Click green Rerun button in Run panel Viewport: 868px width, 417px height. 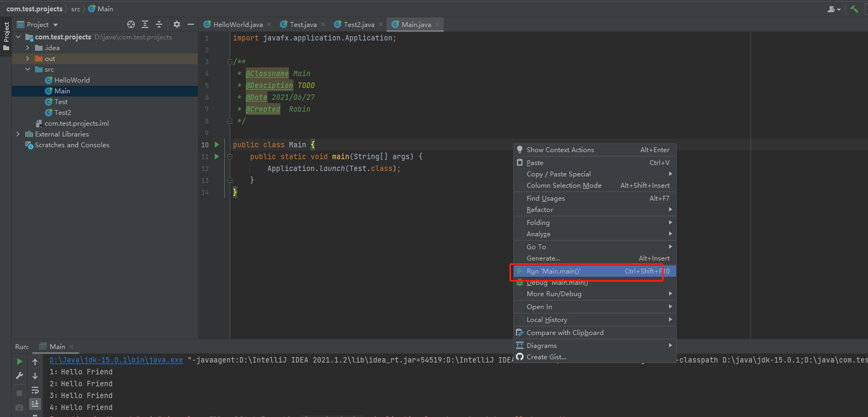click(19, 361)
